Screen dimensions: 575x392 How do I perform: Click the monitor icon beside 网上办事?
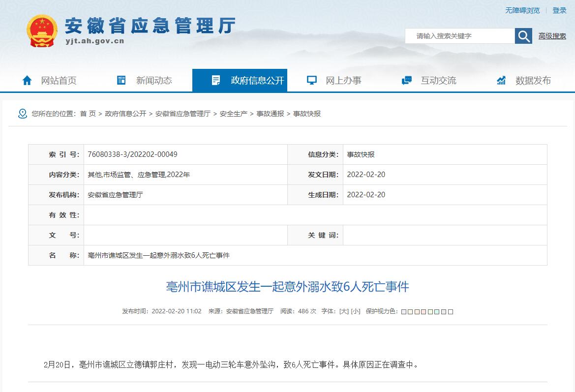click(311, 80)
